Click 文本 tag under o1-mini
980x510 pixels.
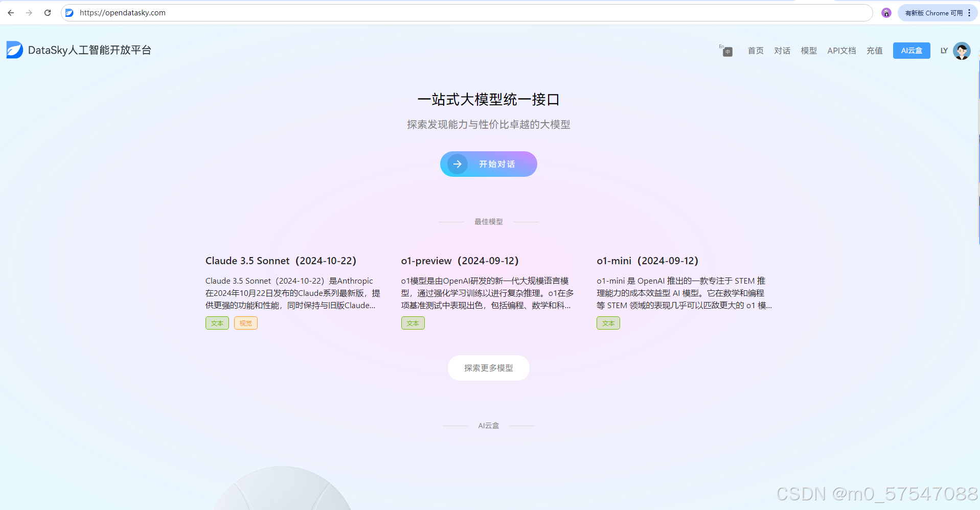click(608, 323)
